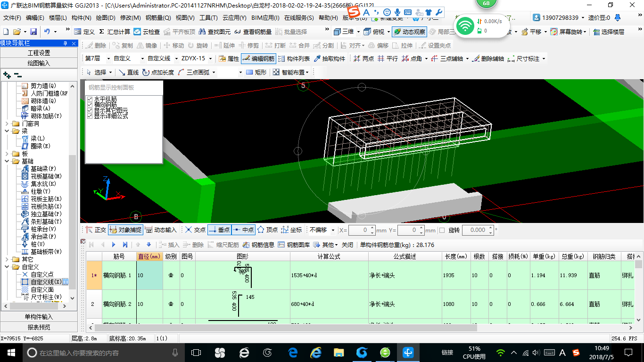This screenshot has height=362, width=644.
Task: Open the 构件(N) menu
Action: pyautogui.click(x=82, y=18)
